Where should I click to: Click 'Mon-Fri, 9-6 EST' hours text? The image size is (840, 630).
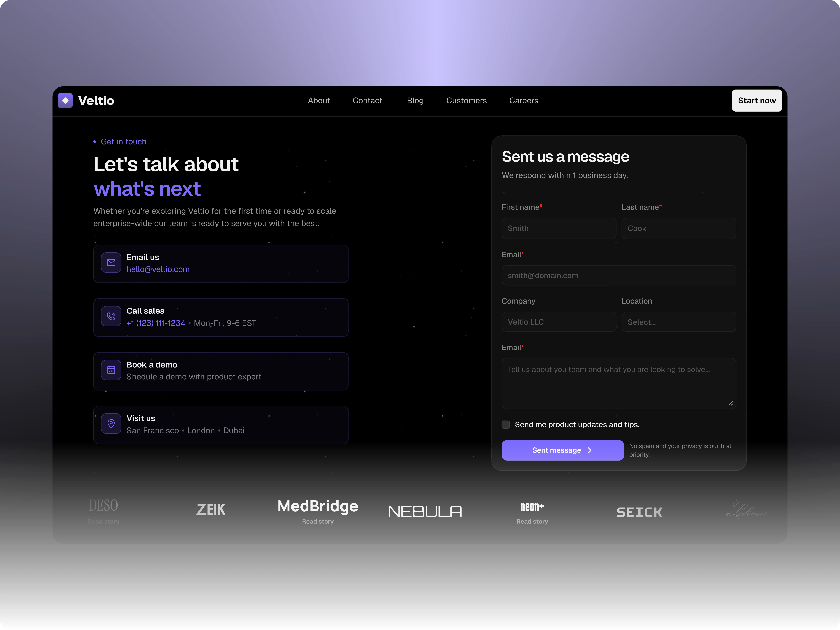pos(225,323)
